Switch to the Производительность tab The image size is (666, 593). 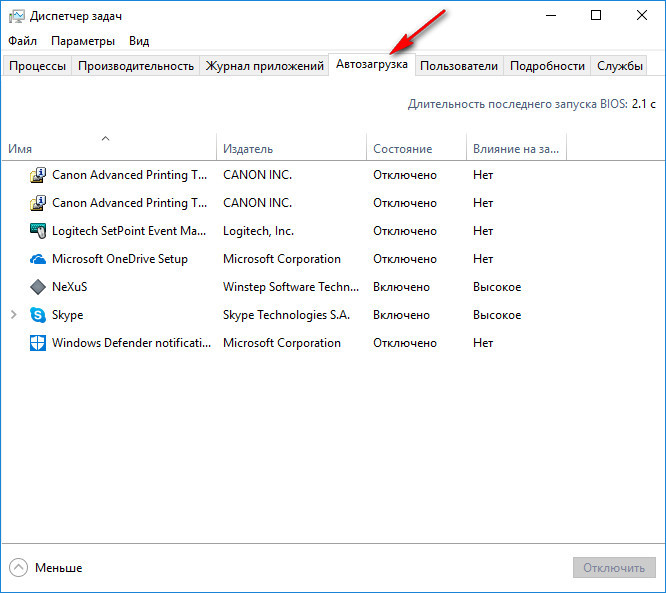136,66
